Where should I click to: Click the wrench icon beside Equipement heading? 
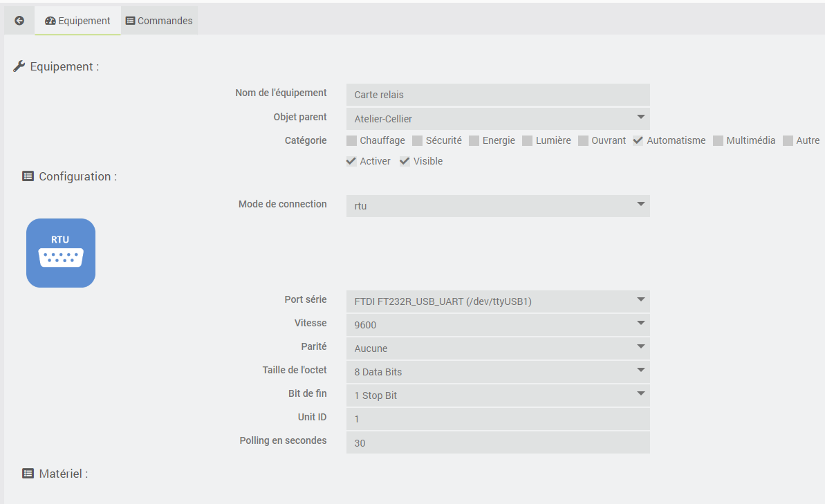coord(19,66)
